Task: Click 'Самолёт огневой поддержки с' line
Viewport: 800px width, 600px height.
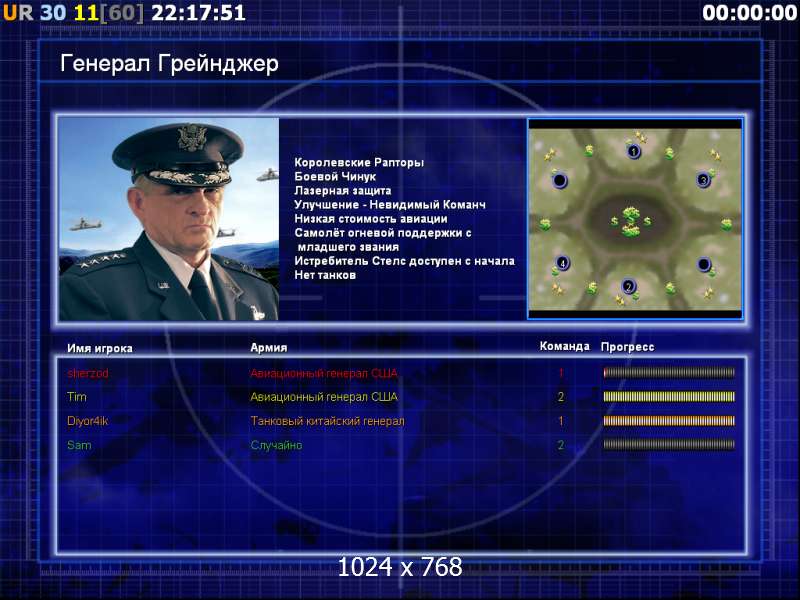Action: 383,233
